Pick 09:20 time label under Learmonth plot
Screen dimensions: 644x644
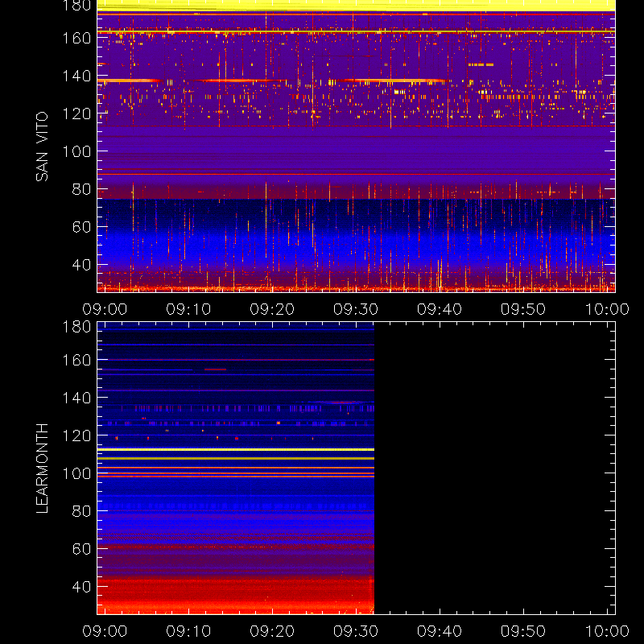point(272,631)
